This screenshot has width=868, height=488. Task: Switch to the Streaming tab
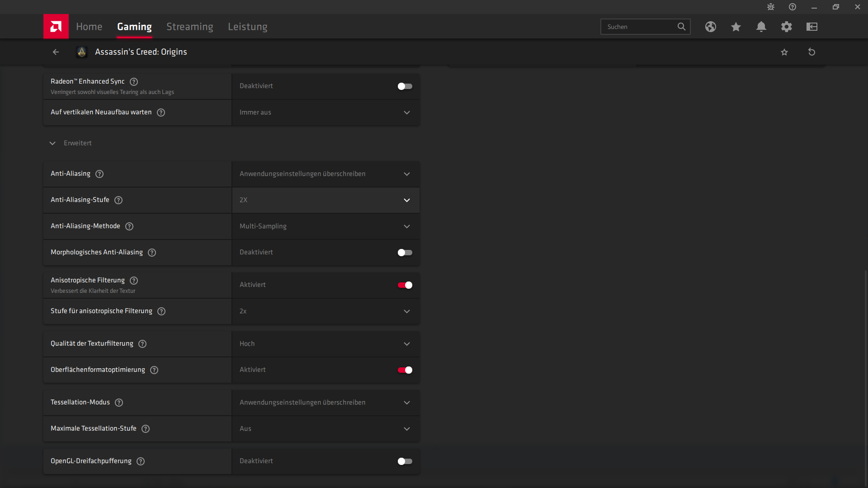[x=189, y=27]
